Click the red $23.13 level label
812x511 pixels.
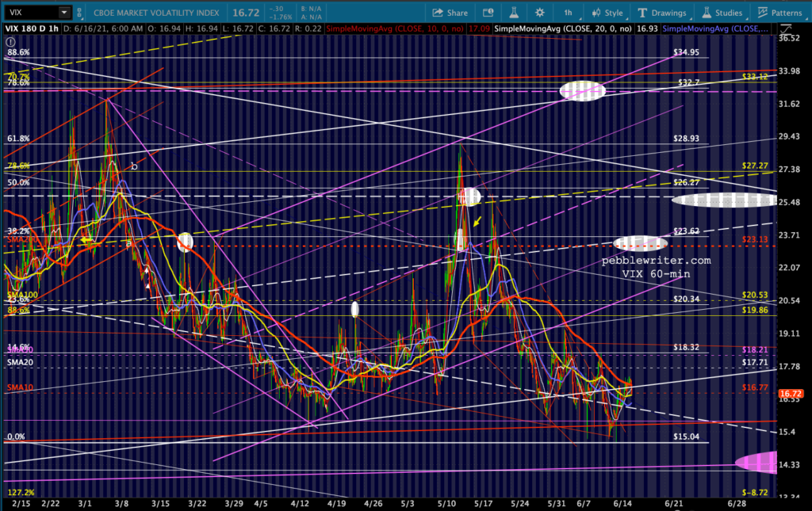755,239
